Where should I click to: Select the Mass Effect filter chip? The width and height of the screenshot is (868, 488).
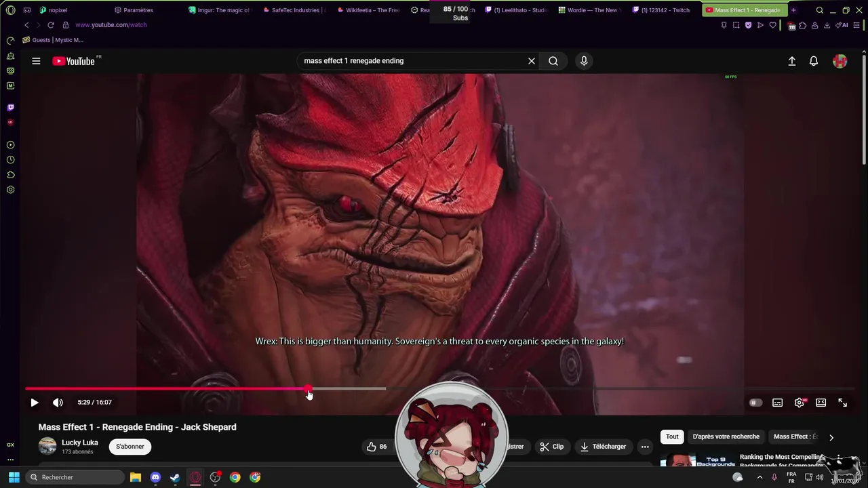coord(795,437)
